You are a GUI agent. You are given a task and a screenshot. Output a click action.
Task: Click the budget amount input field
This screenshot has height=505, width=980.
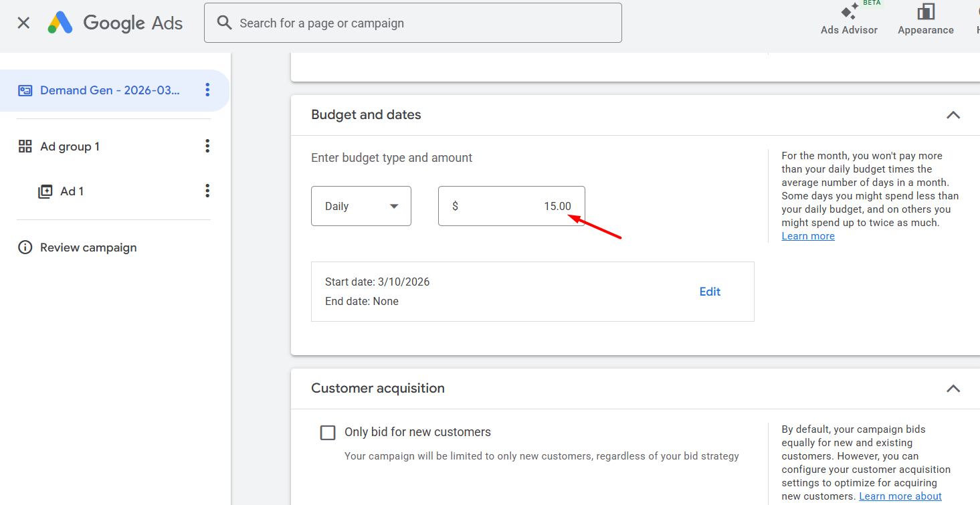tap(512, 206)
